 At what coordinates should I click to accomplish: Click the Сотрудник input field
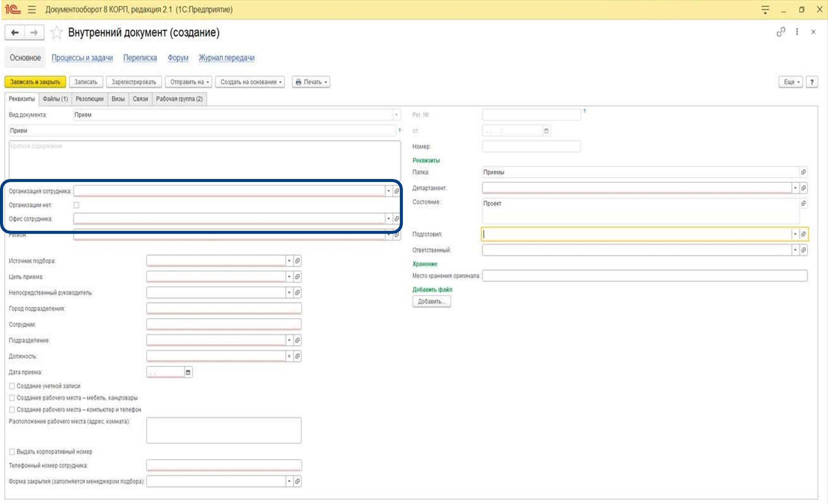tap(224, 324)
